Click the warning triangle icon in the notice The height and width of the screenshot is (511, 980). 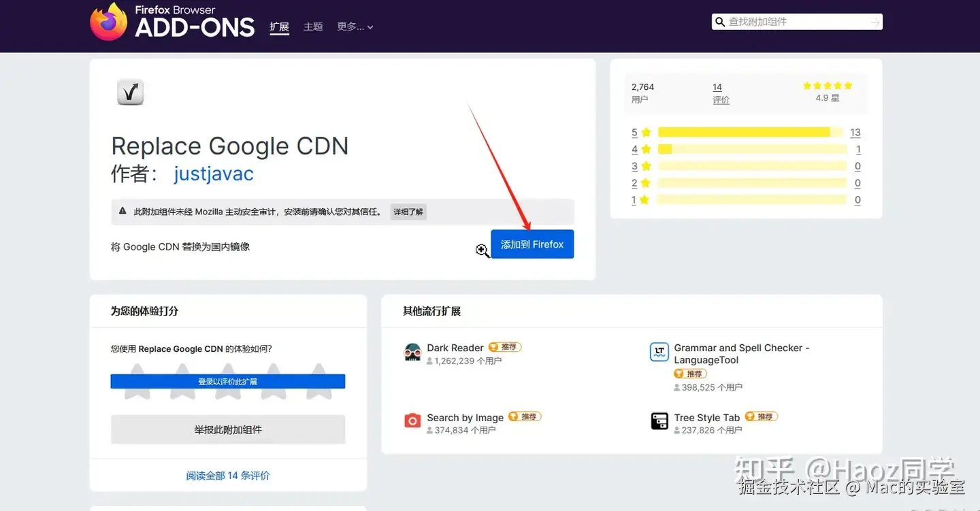tap(122, 212)
